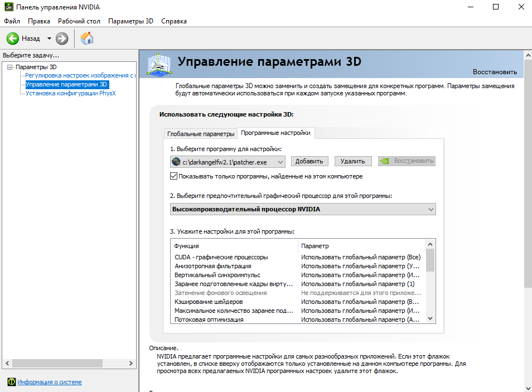The height and width of the screenshot is (392, 532).
Task: Open Регулировка настроек изображения tree item
Action: pyautogui.click(x=80, y=75)
